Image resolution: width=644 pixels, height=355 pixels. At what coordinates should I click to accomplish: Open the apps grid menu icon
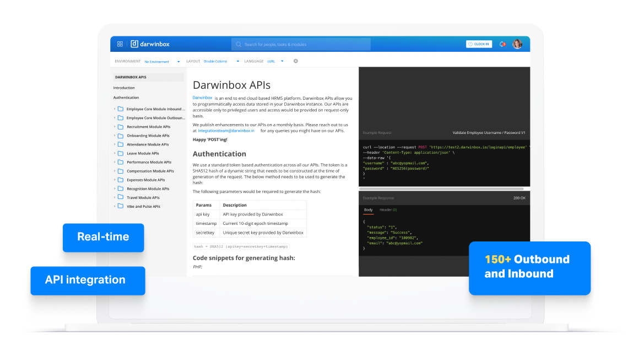coord(120,44)
